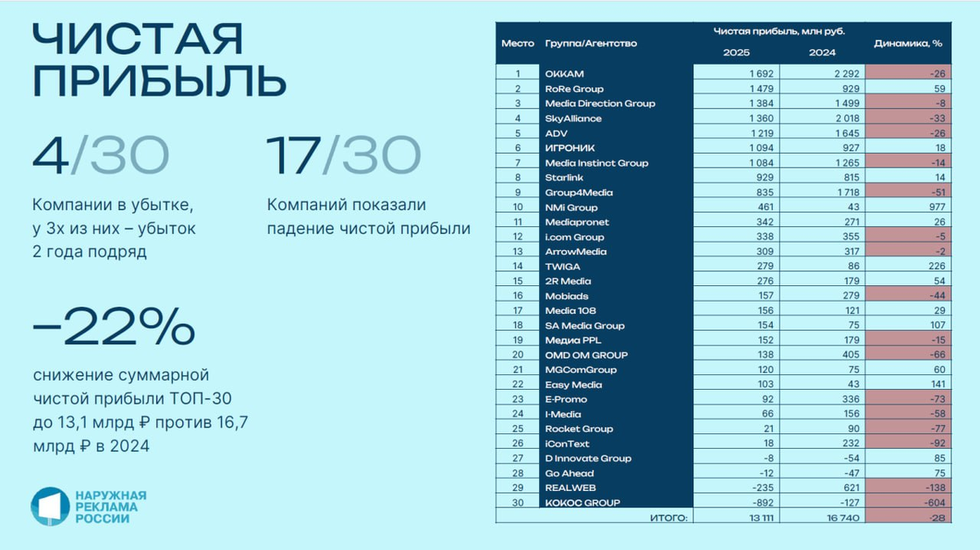Click the Media 108 row name
The width and height of the screenshot is (980, 550).
(570, 311)
